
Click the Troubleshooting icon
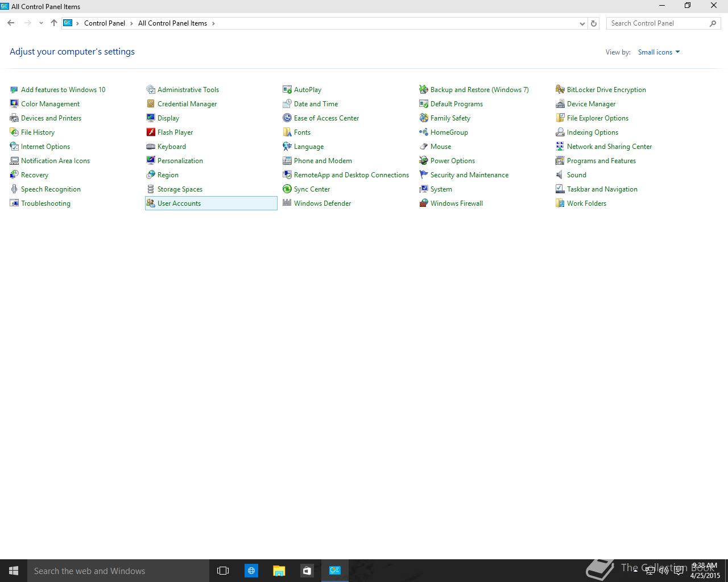14,203
